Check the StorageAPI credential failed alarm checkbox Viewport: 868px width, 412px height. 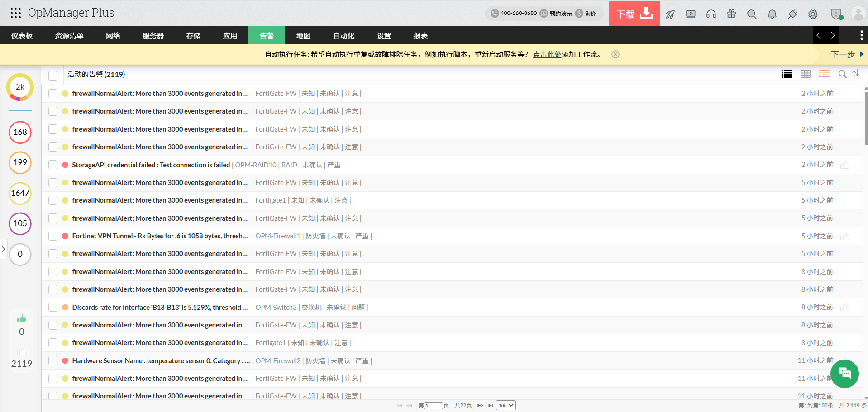pyautogui.click(x=53, y=165)
